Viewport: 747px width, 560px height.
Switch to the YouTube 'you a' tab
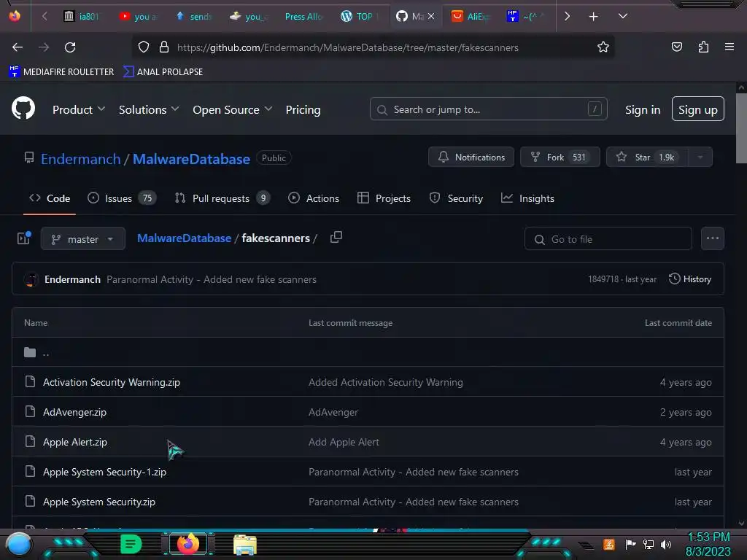pyautogui.click(x=138, y=16)
